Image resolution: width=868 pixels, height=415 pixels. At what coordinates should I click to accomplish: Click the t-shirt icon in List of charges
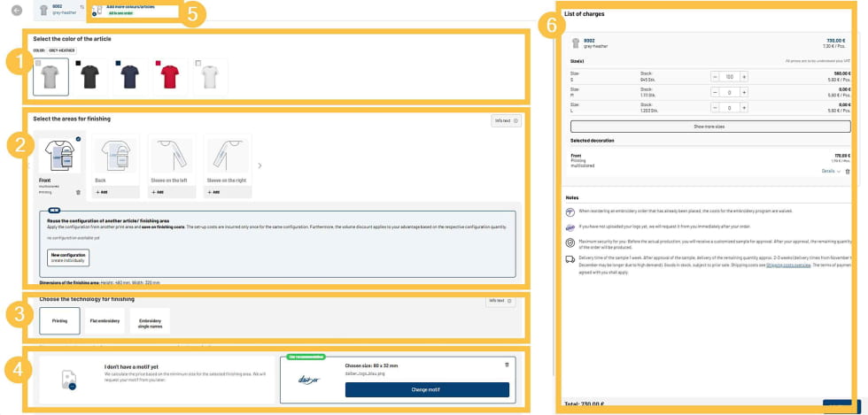[575, 43]
